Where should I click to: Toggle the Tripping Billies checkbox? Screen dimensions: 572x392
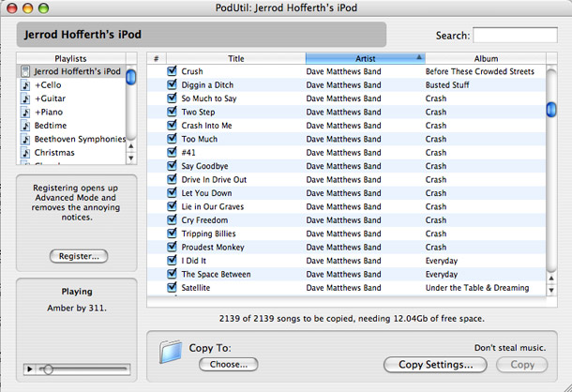click(172, 233)
